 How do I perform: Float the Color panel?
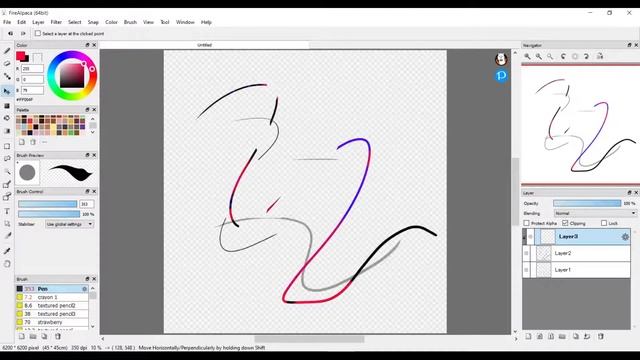pos(87,45)
